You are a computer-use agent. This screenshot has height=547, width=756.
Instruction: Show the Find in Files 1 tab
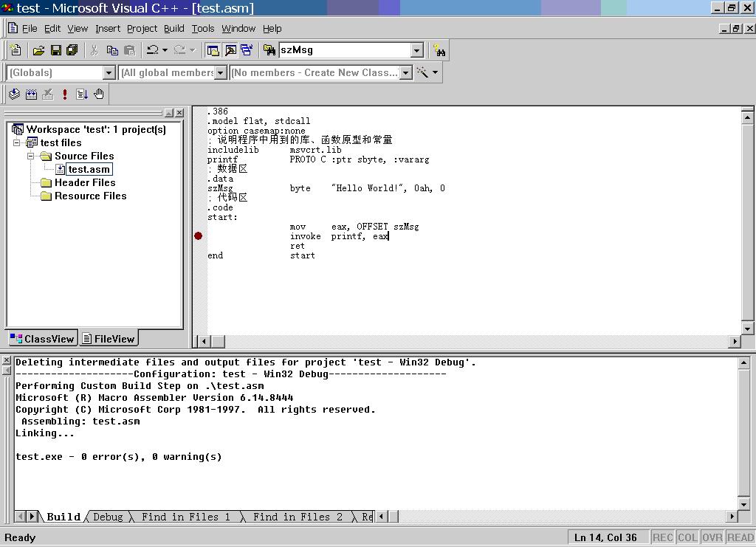tap(185, 517)
